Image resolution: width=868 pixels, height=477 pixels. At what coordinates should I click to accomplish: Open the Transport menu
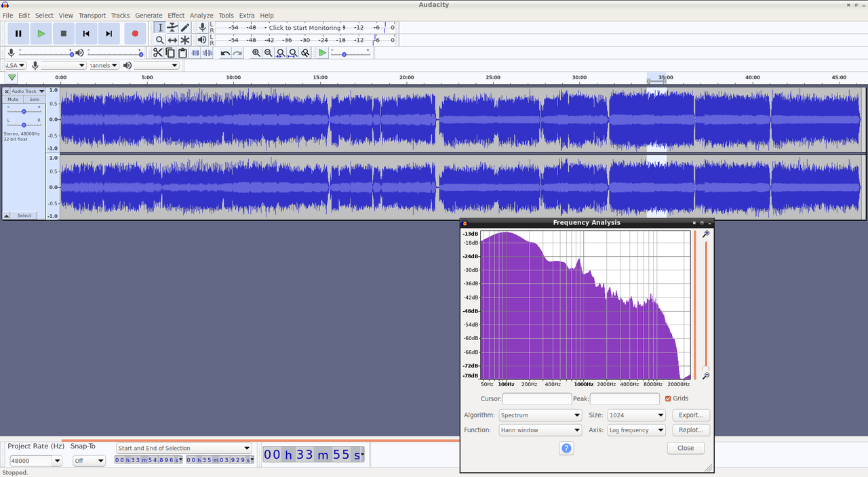[92, 15]
